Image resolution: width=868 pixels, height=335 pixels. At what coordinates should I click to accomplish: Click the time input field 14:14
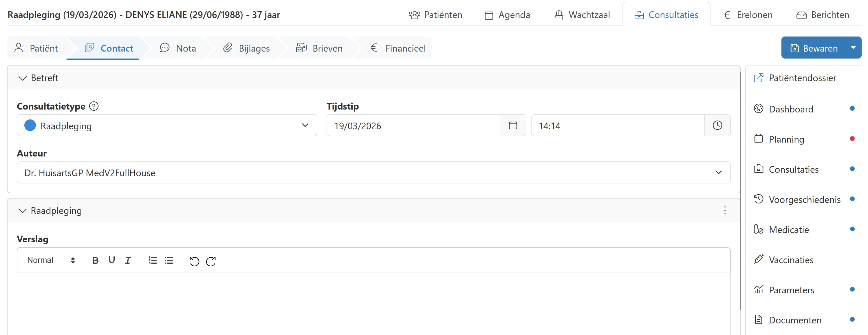click(x=617, y=125)
